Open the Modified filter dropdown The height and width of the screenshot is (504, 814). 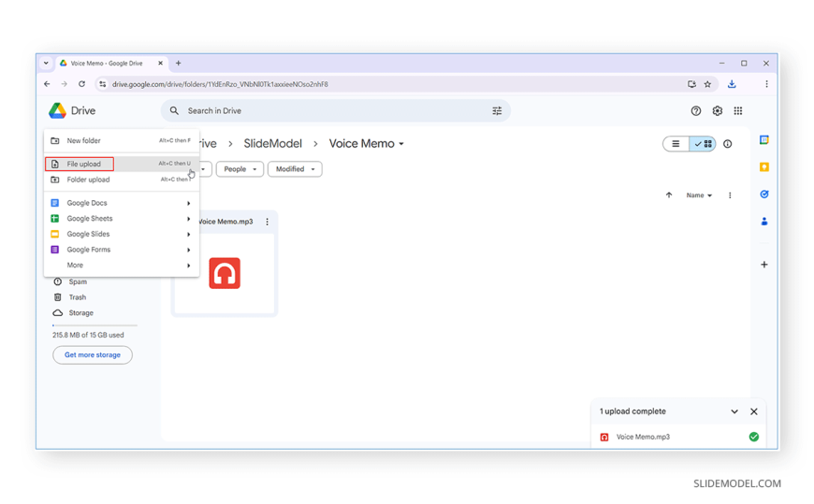pos(295,169)
